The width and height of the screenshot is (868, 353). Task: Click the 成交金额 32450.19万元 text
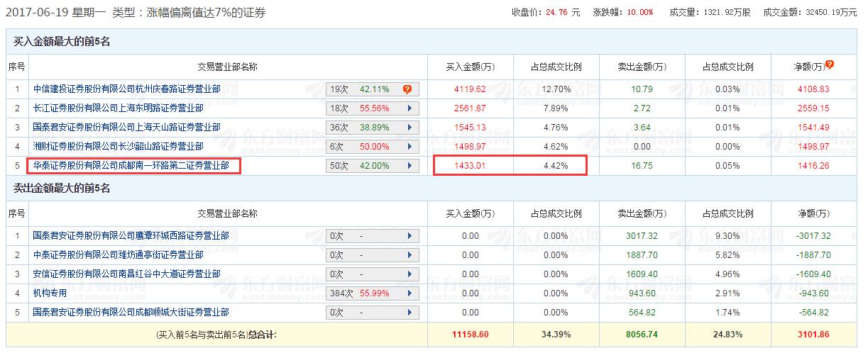tap(810, 13)
